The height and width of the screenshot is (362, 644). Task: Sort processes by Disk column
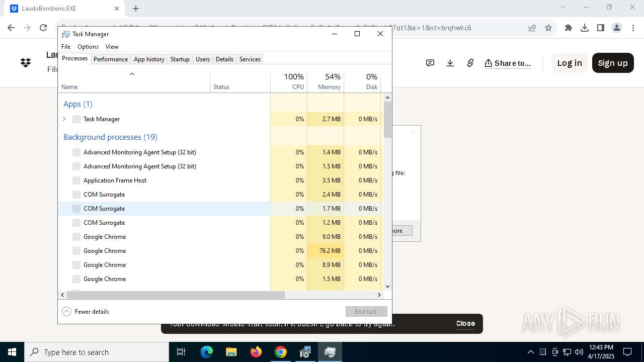pos(362,82)
